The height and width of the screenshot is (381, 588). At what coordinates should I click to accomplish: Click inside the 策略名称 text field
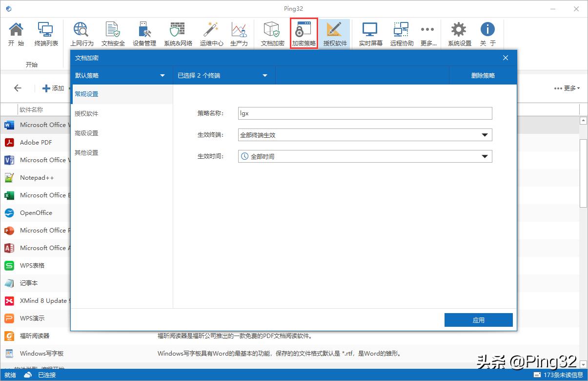364,113
